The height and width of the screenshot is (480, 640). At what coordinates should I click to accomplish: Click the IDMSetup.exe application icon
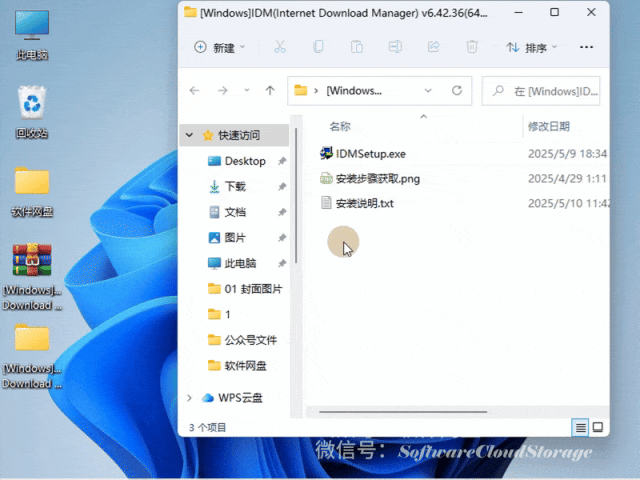pos(326,153)
